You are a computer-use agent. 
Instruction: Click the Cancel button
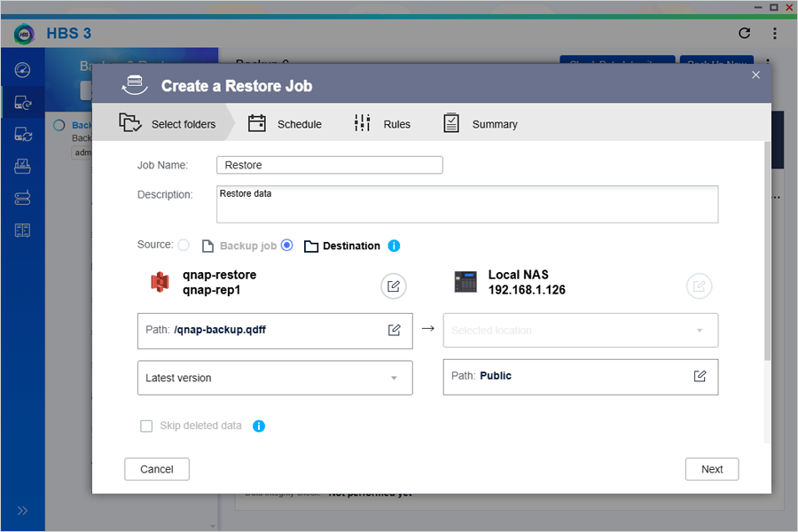point(157,469)
